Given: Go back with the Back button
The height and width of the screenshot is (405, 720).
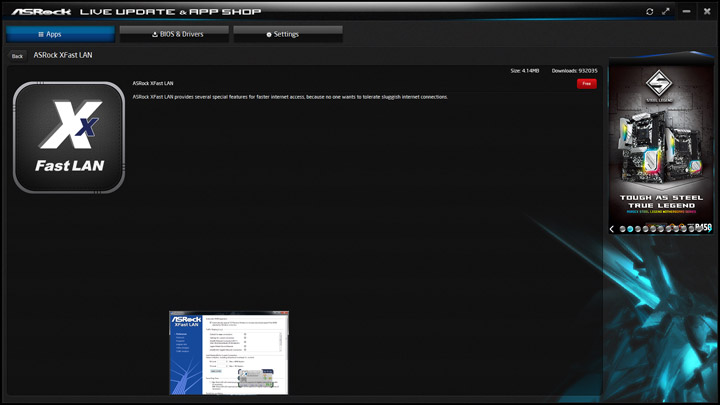Looking at the screenshot, I should click(x=17, y=56).
